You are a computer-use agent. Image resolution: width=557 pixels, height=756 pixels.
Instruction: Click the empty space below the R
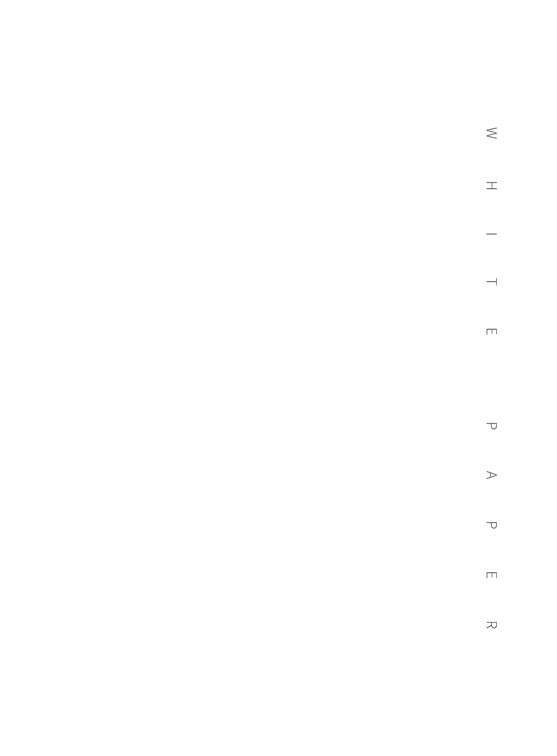click(491, 692)
